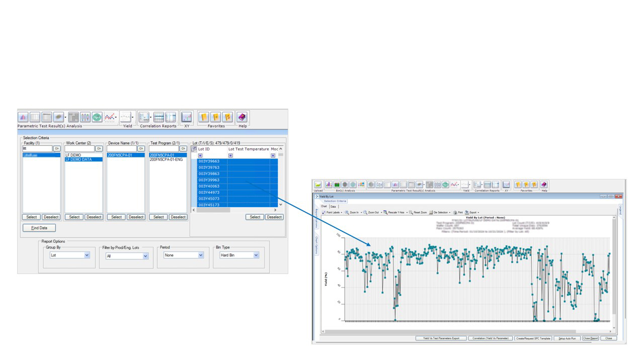Open the Group By dropdown
The image size is (644, 362).
(87, 255)
